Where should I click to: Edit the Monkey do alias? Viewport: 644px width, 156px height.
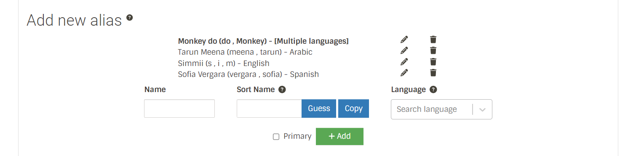pos(404,40)
